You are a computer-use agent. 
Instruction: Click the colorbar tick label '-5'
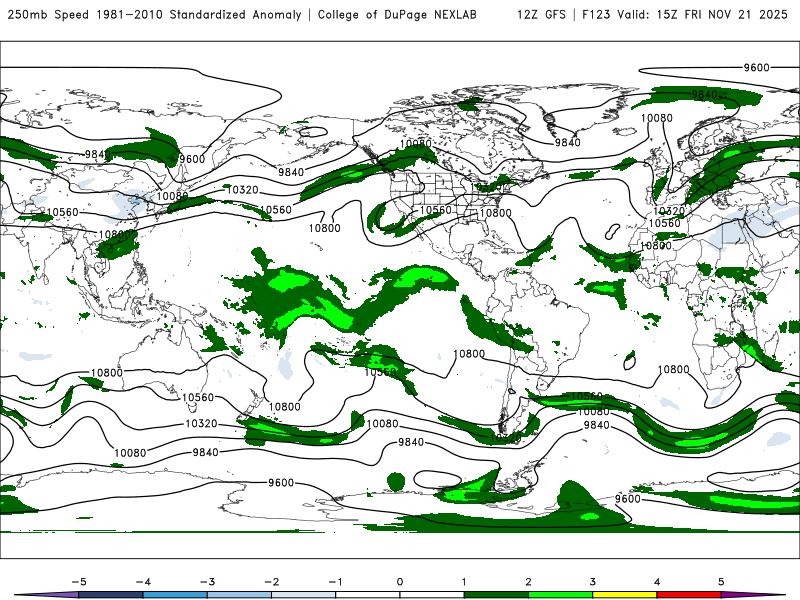tap(79, 582)
